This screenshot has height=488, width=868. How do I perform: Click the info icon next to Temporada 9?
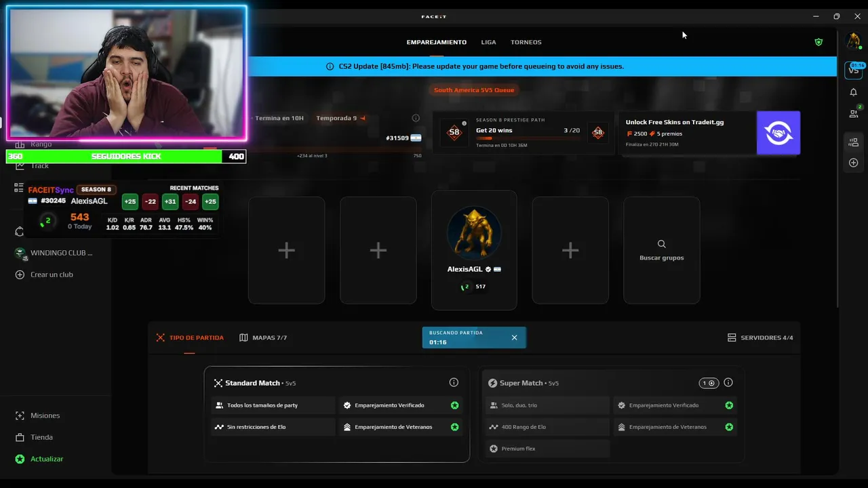[x=416, y=118]
